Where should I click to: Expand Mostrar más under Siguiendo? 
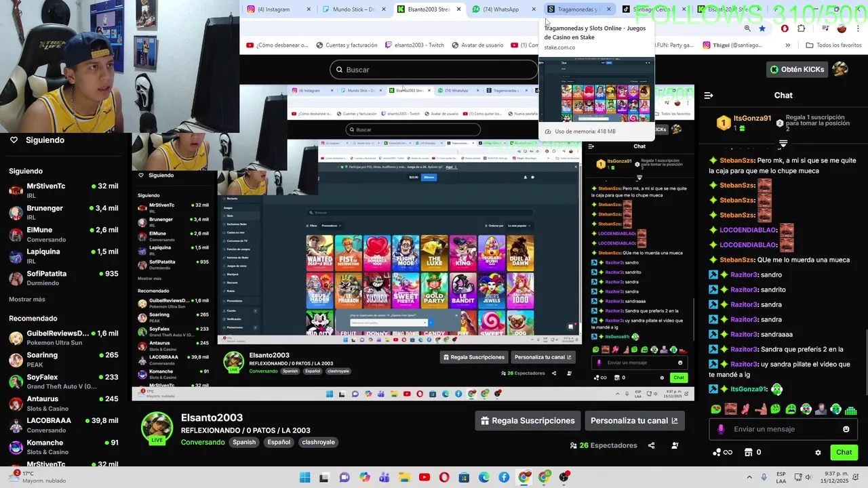tap(27, 299)
